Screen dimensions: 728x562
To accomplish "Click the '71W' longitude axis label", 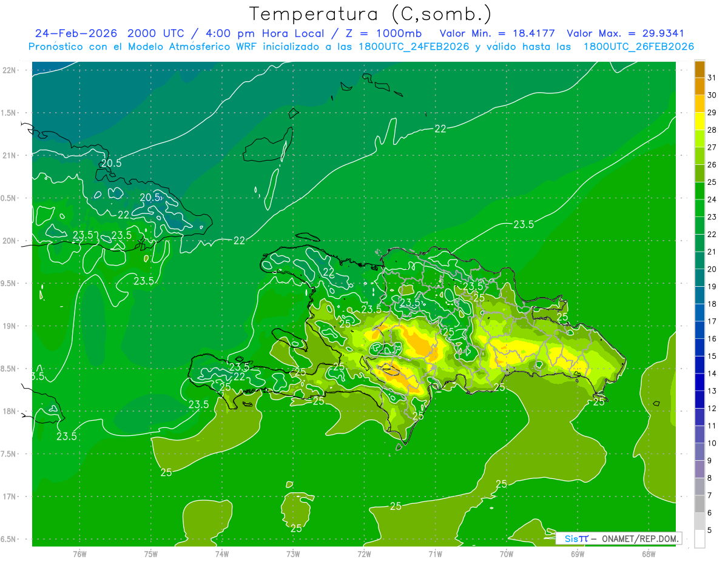I will [x=435, y=554].
